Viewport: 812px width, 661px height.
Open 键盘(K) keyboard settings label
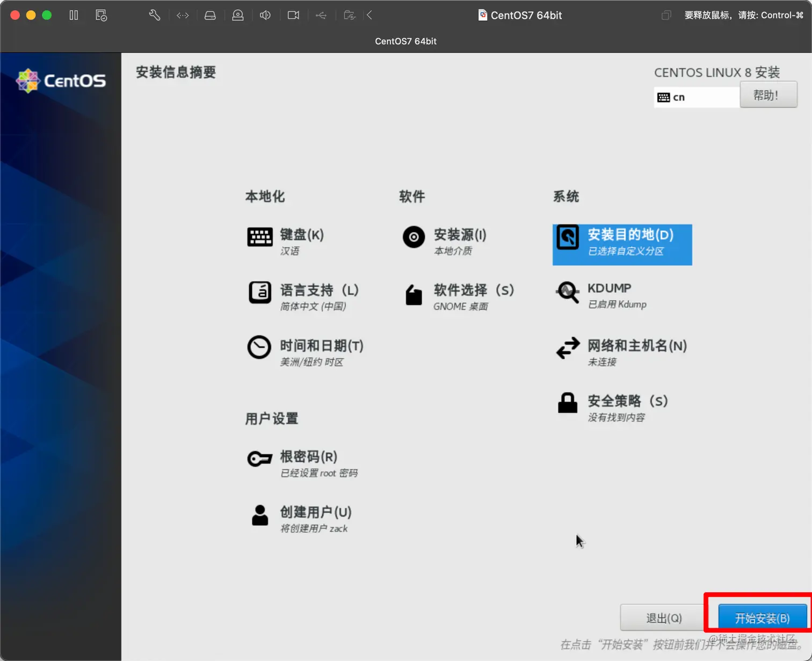tap(302, 235)
